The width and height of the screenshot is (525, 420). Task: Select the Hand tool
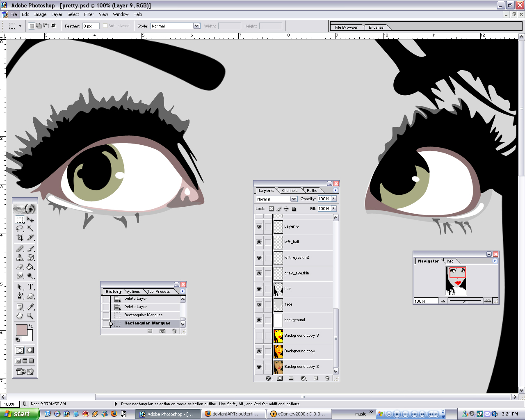tap(20, 316)
